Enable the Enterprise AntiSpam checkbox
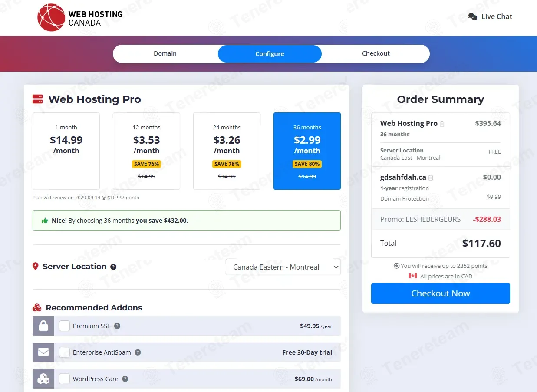Viewport: 537px width, 392px height. 64,352
